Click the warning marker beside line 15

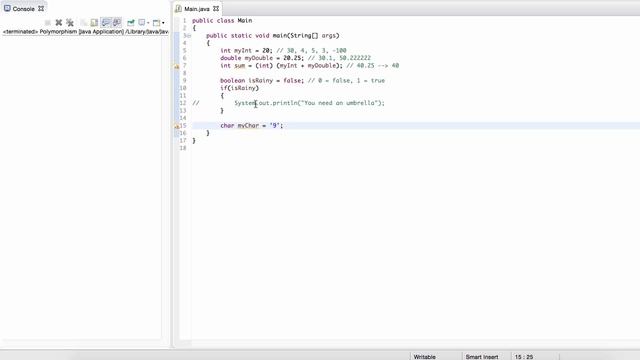[177, 126]
